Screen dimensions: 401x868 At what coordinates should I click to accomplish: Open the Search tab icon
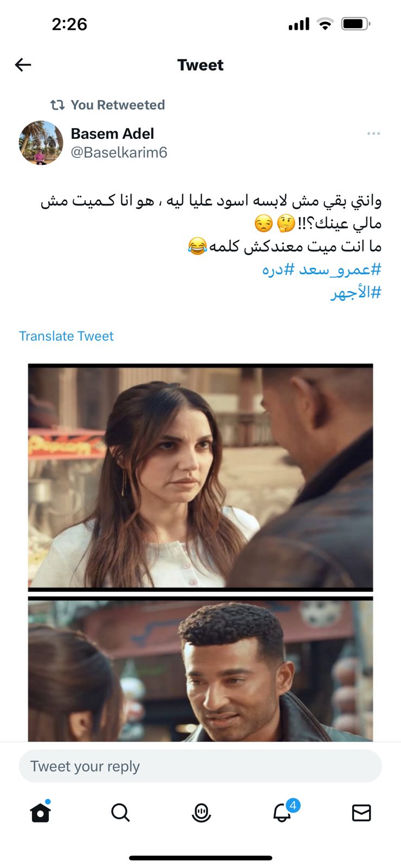pos(120,813)
